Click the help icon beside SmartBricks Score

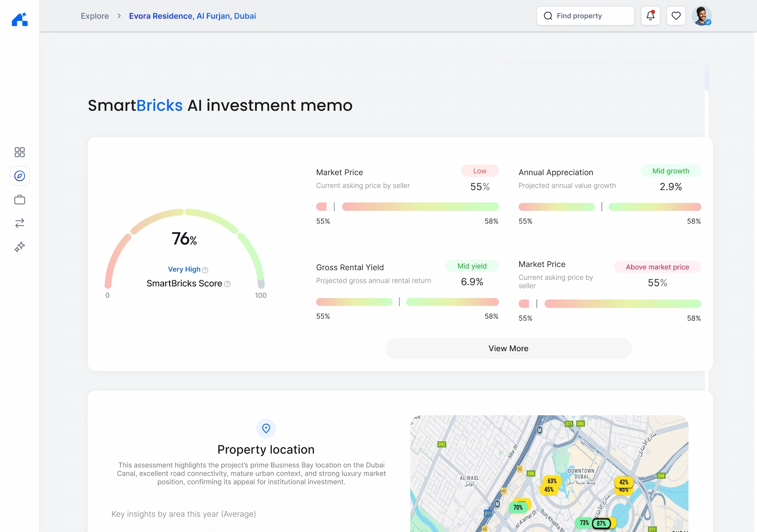(227, 284)
